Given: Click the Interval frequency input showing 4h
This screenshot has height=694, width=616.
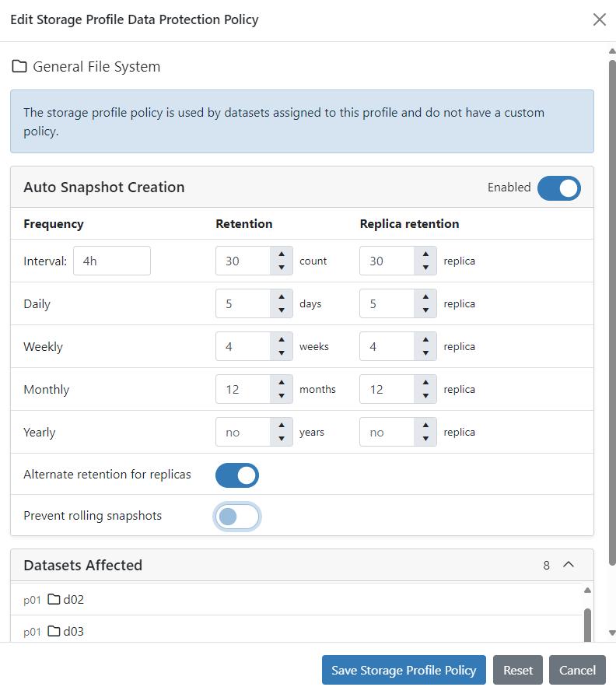Looking at the screenshot, I should click(x=111, y=261).
